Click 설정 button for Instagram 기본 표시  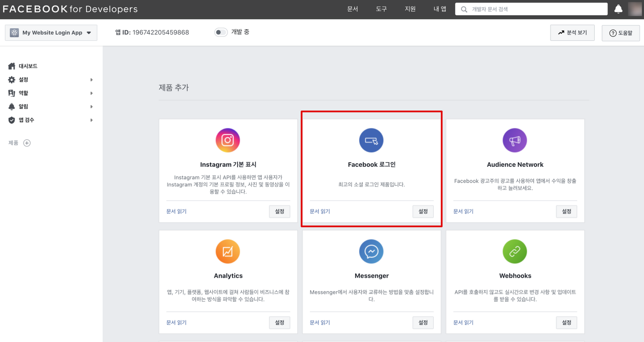[x=280, y=212]
